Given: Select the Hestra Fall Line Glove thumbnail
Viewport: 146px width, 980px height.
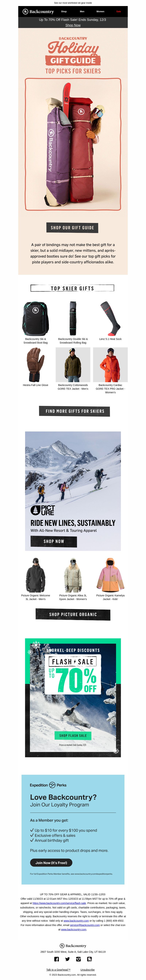Looking at the screenshot, I should (35, 364).
